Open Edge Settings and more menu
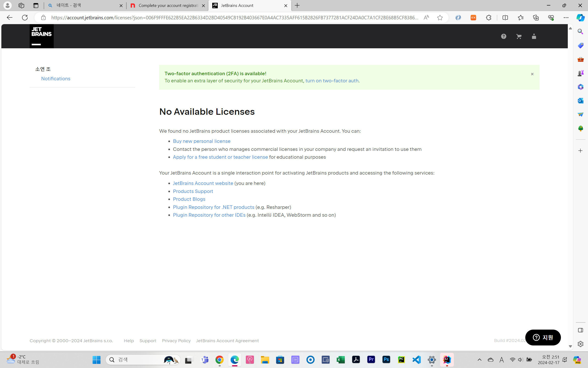 click(x=566, y=17)
